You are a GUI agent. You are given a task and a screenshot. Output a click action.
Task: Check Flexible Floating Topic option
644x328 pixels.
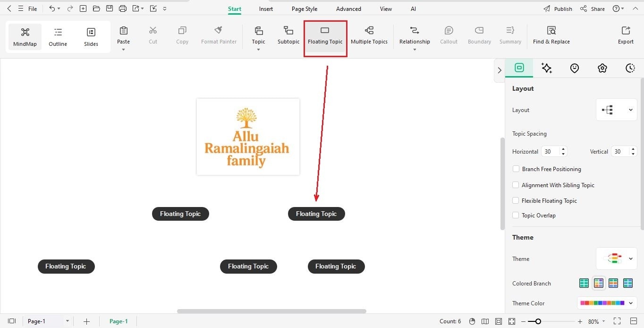coord(516,200)
